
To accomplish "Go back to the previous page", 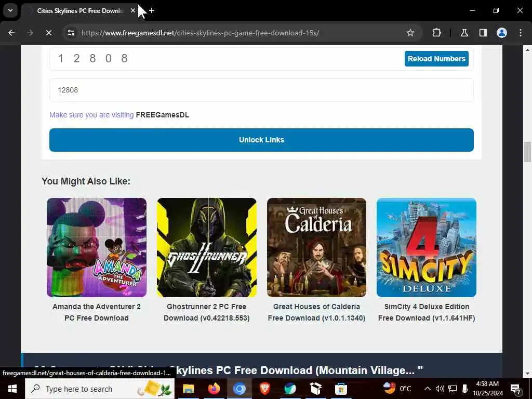I will pyautogui.click(x=11, y=33).
